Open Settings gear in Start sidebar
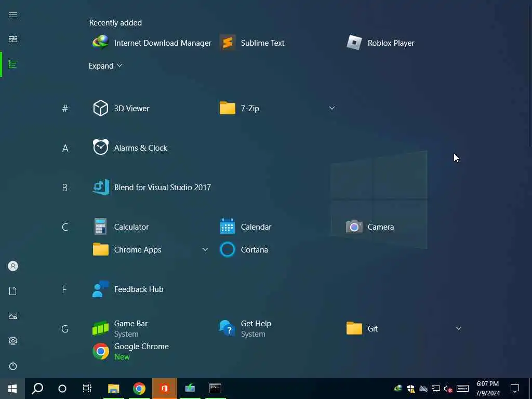Viewport: 532px width, 399px height. pos(13,341)
